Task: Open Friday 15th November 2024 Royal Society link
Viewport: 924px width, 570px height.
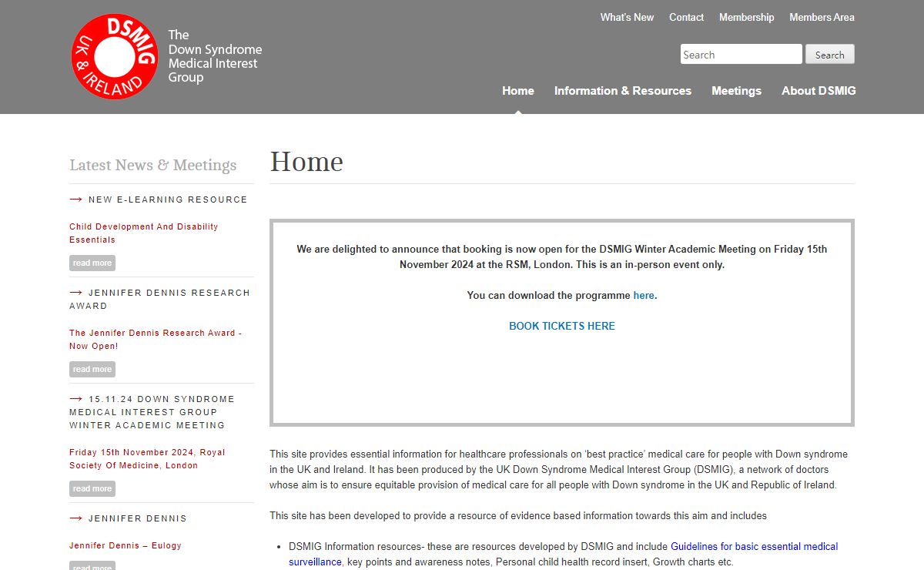Action: [x=147, y=458]
